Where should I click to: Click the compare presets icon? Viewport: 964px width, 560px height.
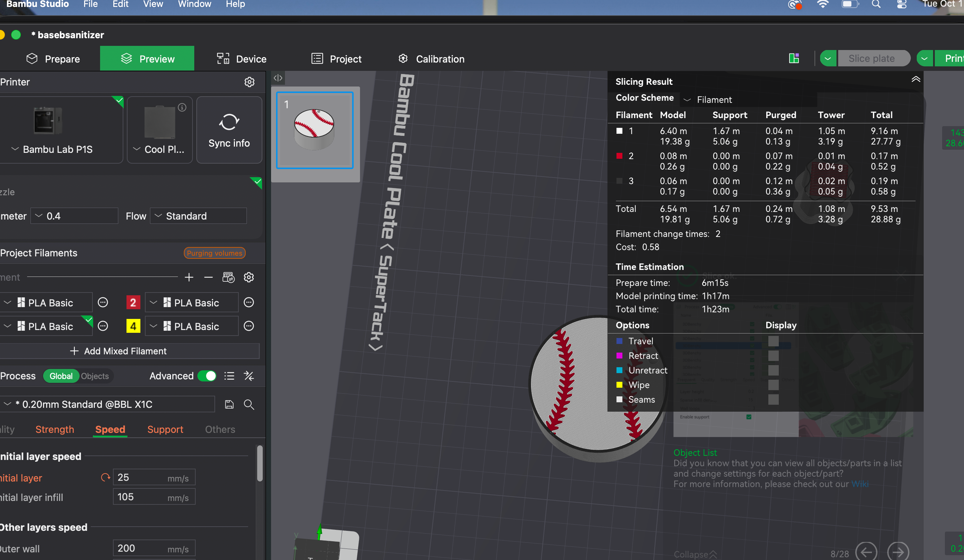tap(249, 376)
